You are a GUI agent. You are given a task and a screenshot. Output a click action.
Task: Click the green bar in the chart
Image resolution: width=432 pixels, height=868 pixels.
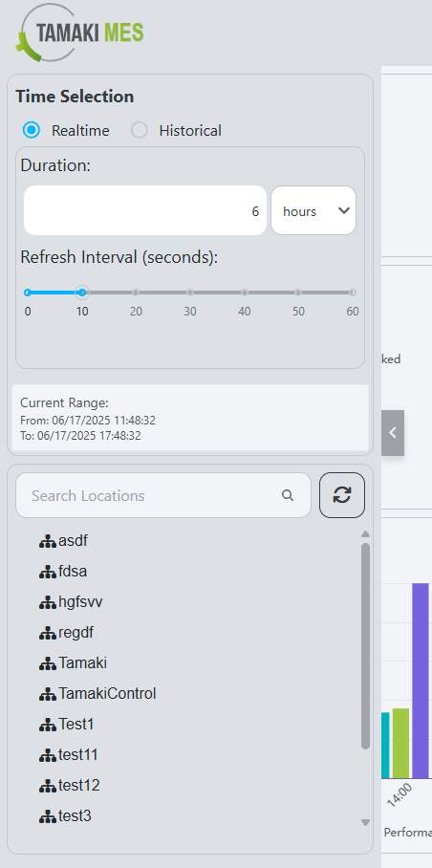point(401,744)
